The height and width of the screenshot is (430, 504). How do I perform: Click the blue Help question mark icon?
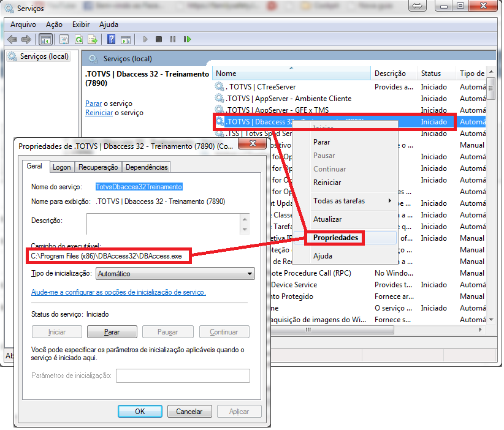point(111,39)
